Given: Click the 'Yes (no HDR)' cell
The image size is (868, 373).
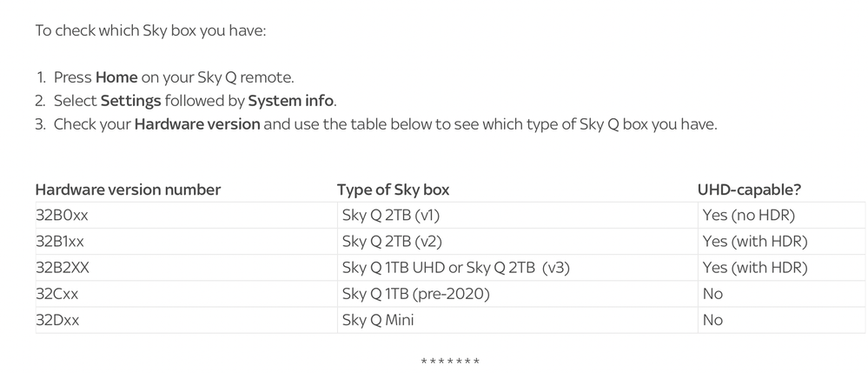Looking at the screenshot, I should tap(749, 216).
